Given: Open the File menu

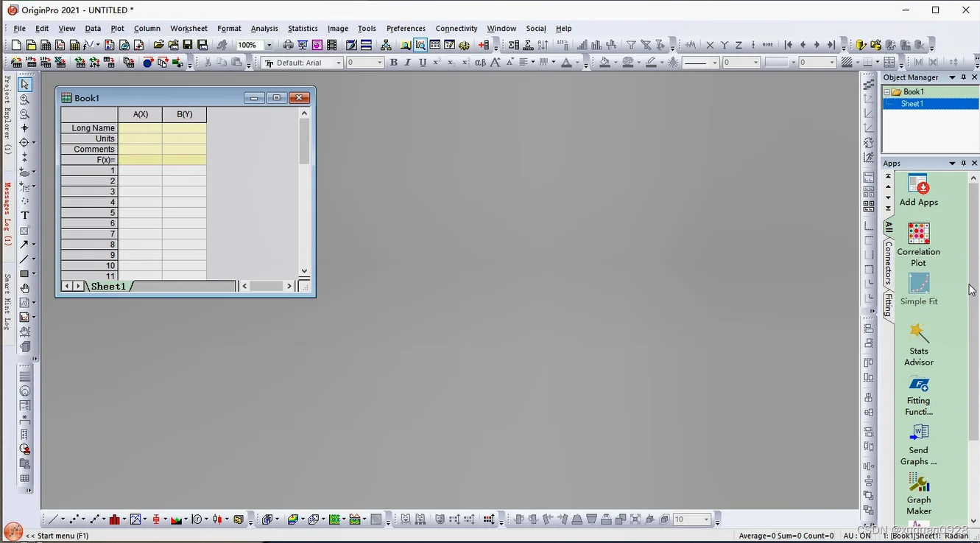Looking at the screenshot, I should (x=20, y=29).
